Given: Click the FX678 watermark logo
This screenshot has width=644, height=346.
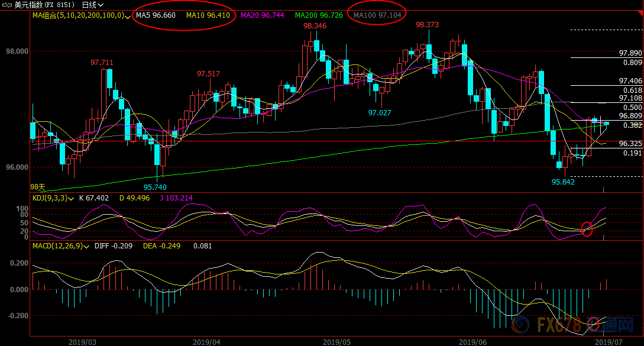Looking at the screenshot, I should click(x=573, y=325).
